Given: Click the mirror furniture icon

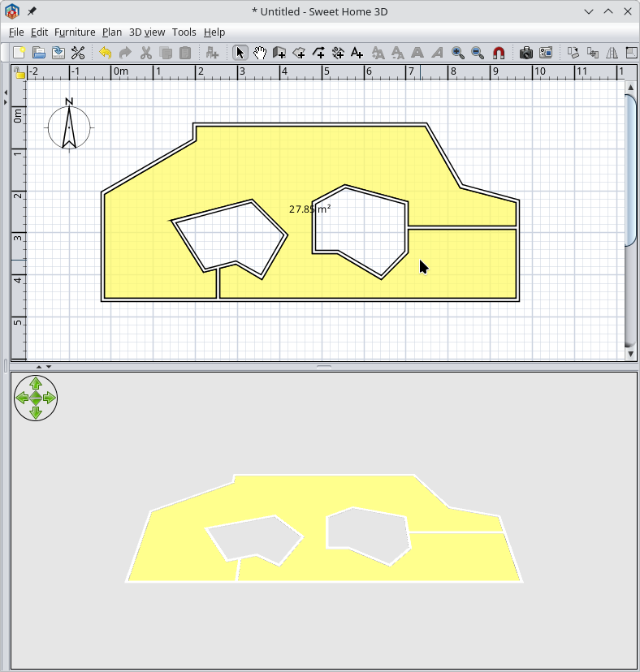Looking at the screenshot, I should [x=612, y=53].
